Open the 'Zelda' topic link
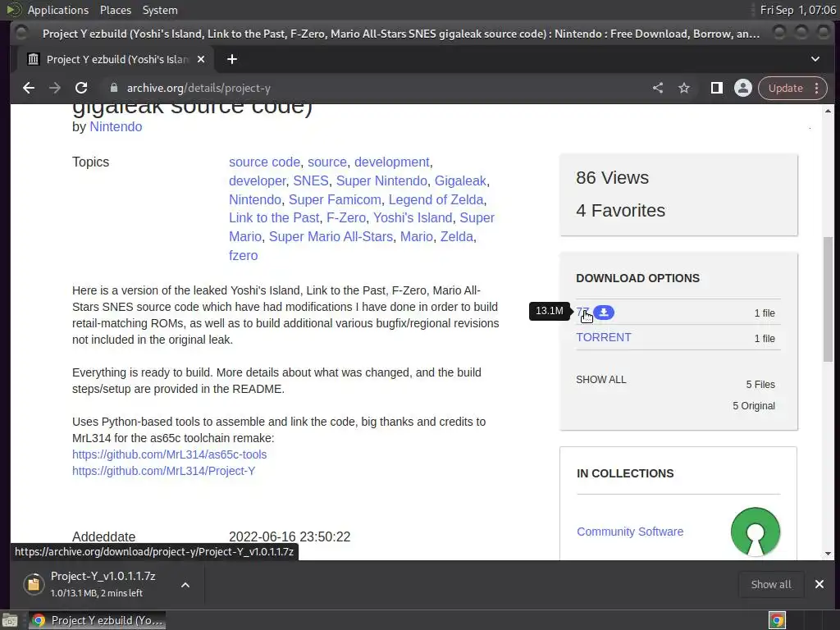This screenshot has width=840, height=630. tap(456, 236)
